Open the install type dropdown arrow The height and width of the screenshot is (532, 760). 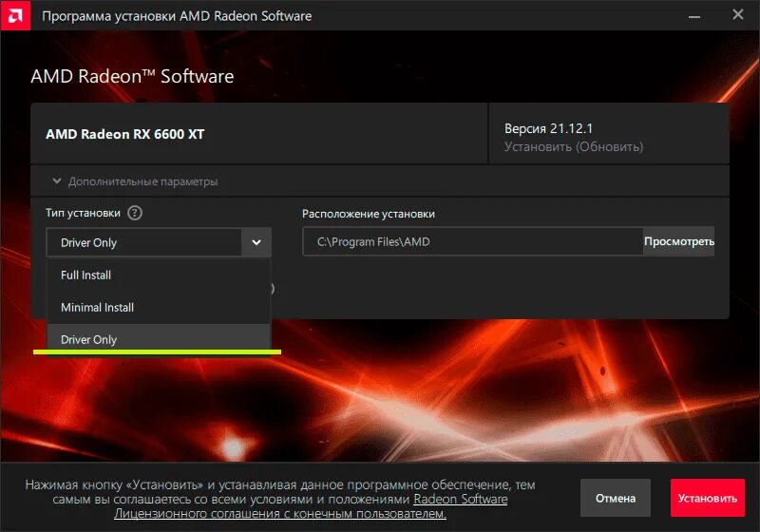tap(256, 242)
